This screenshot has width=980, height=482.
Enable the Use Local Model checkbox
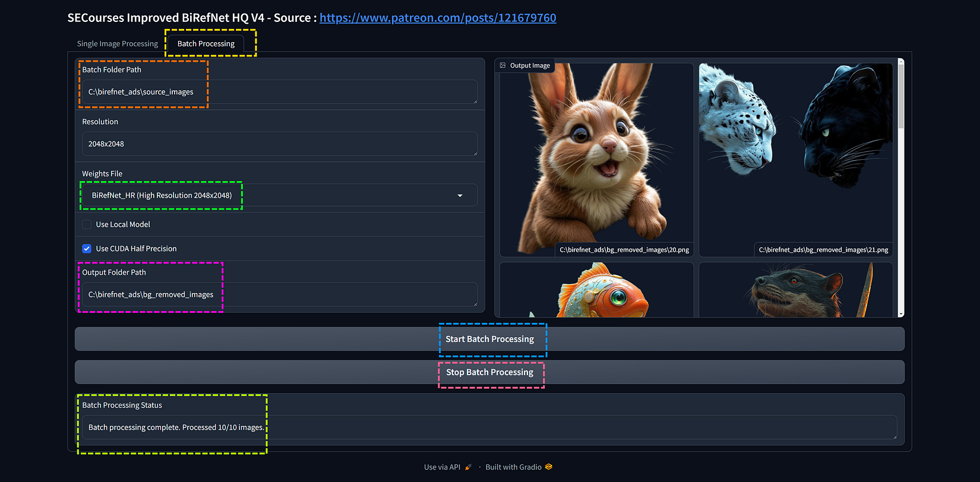tap(87, 224)
